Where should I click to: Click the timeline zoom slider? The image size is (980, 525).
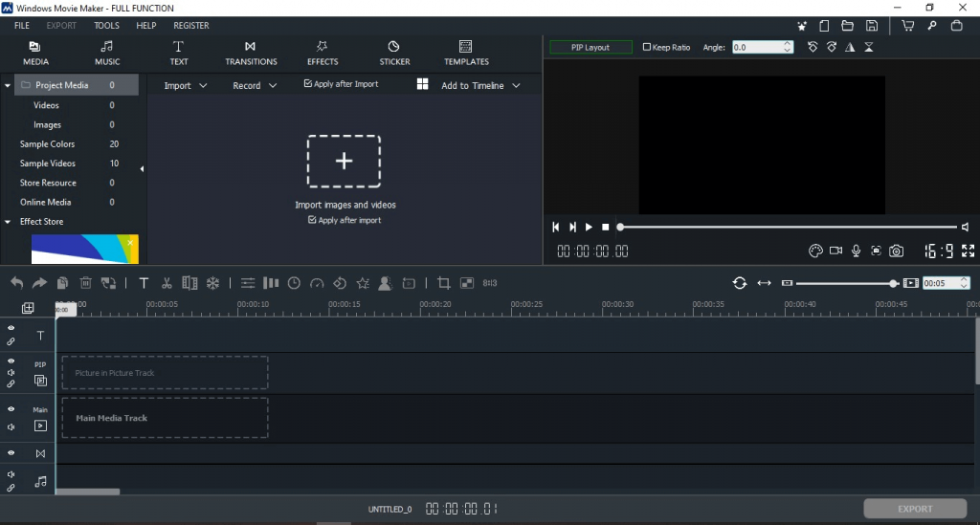(842, 283)
